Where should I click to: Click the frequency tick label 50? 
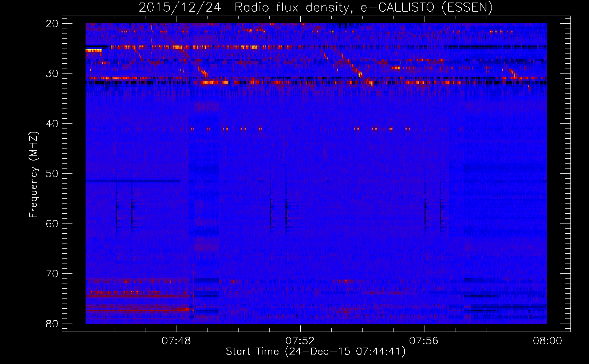52,174
